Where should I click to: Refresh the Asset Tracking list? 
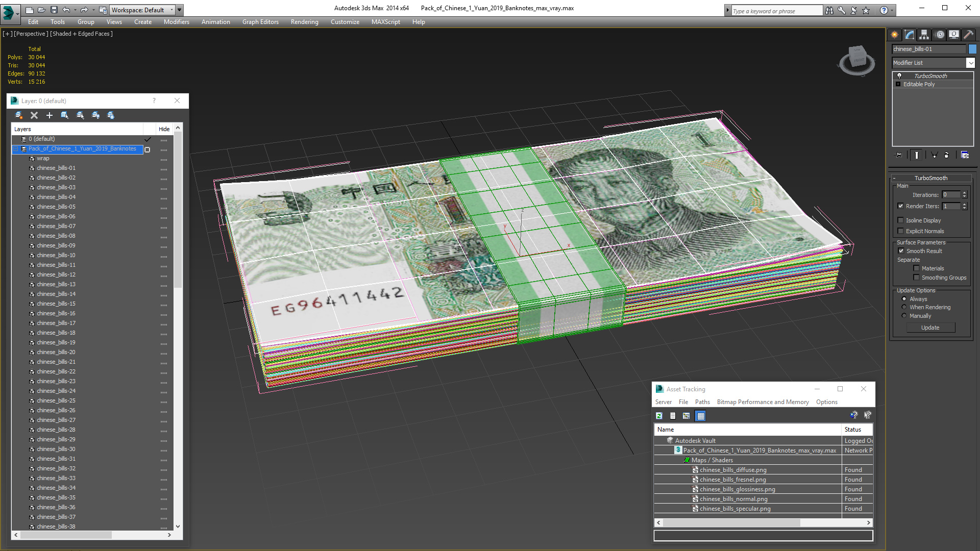[x=659, y=416]
